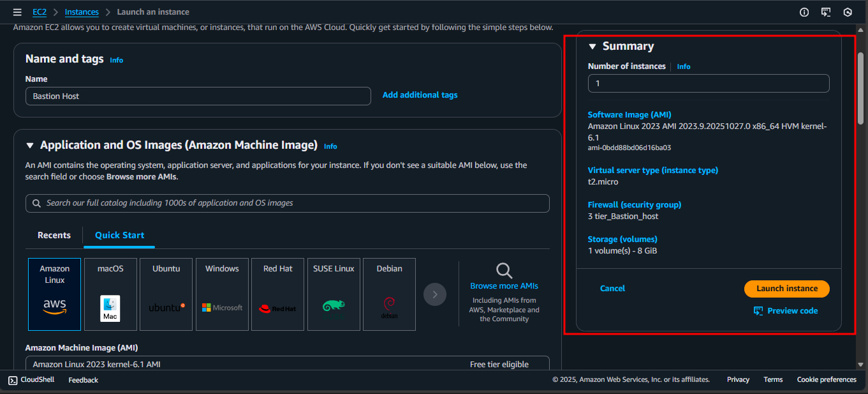Open the hamburger navigation menu

[x=17, y=12]
